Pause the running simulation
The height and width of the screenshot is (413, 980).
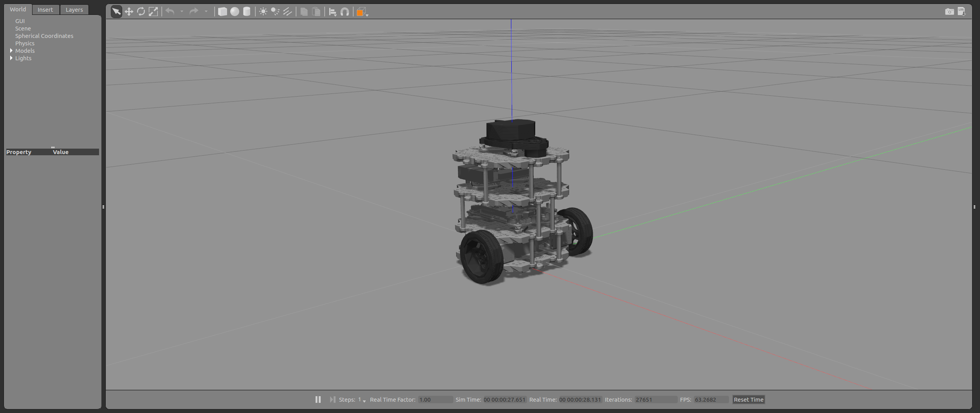point(318,399)
